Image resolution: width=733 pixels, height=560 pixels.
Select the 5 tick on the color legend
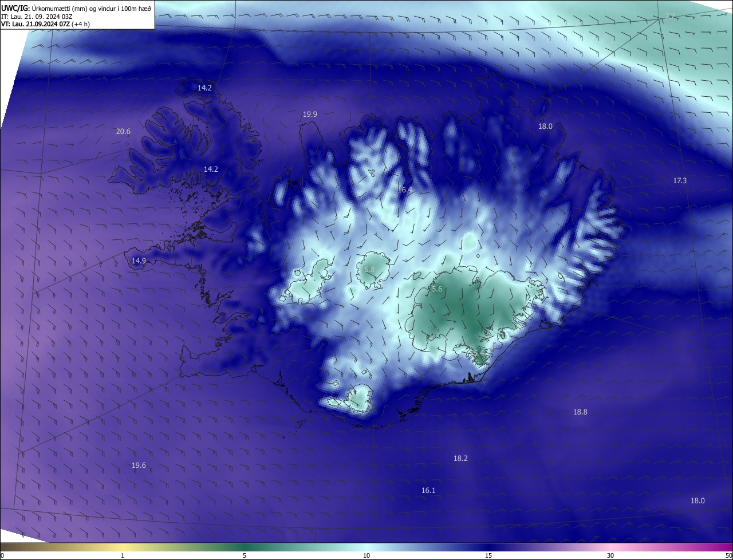point(245,555)
